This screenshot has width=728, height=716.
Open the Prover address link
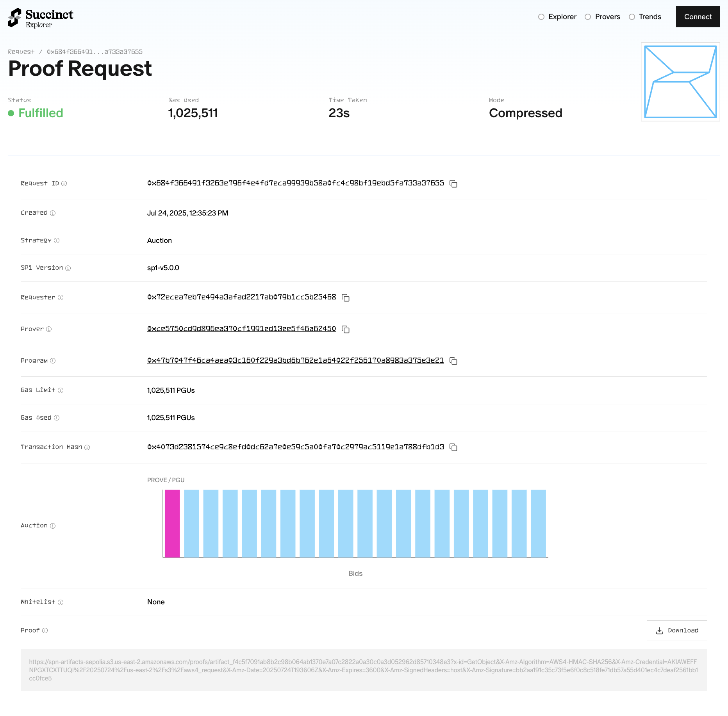[242, 329]
